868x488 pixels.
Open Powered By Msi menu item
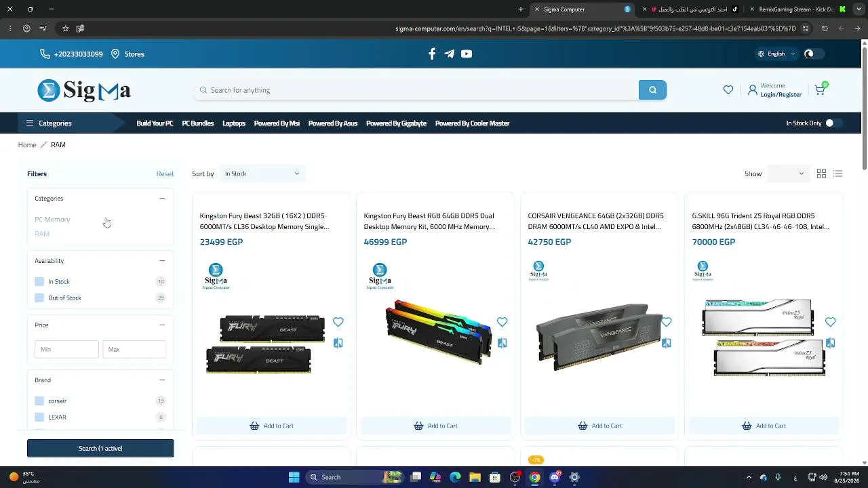pyautogui.click(x=277, y=123)
